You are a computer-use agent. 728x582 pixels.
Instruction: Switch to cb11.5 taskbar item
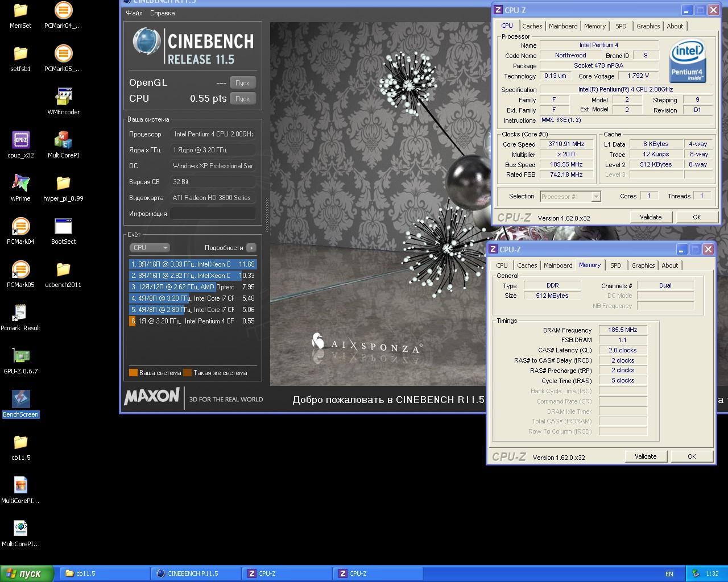point(104,573)
